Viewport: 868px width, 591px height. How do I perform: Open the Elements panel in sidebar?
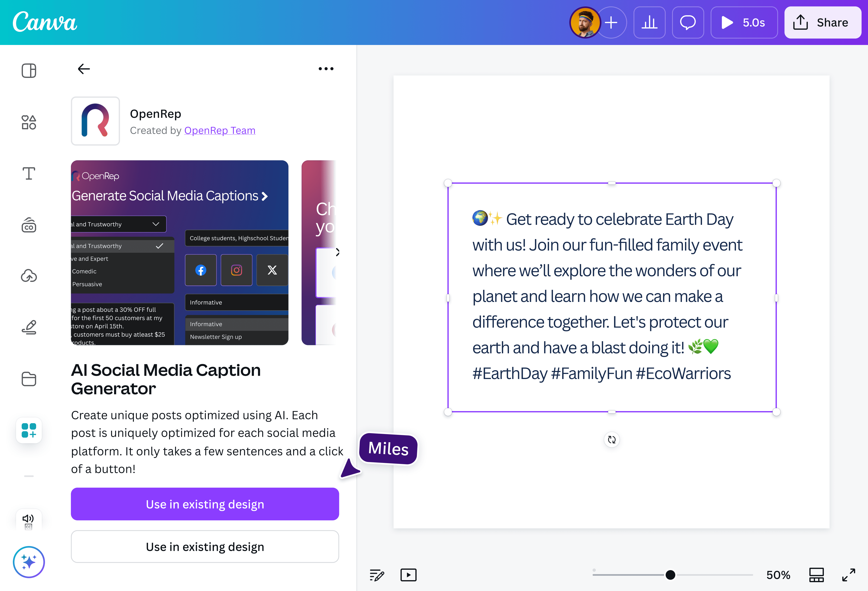(29, 122)
